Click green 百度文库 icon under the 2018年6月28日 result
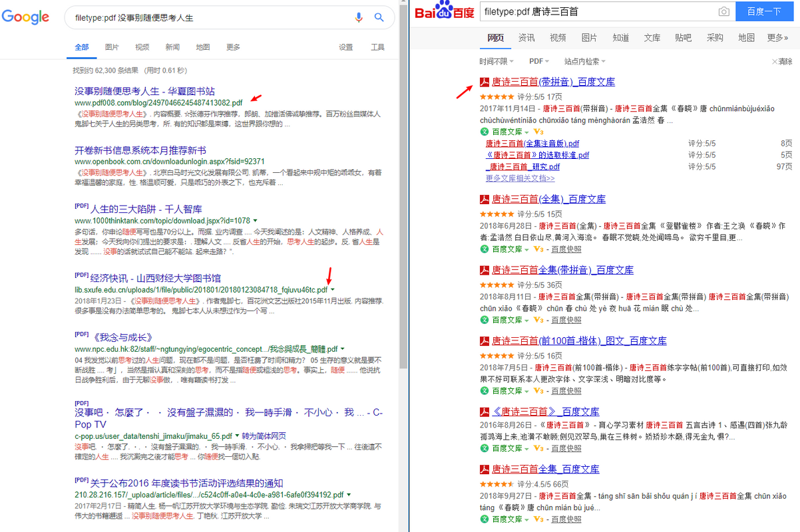 point(485,249)
